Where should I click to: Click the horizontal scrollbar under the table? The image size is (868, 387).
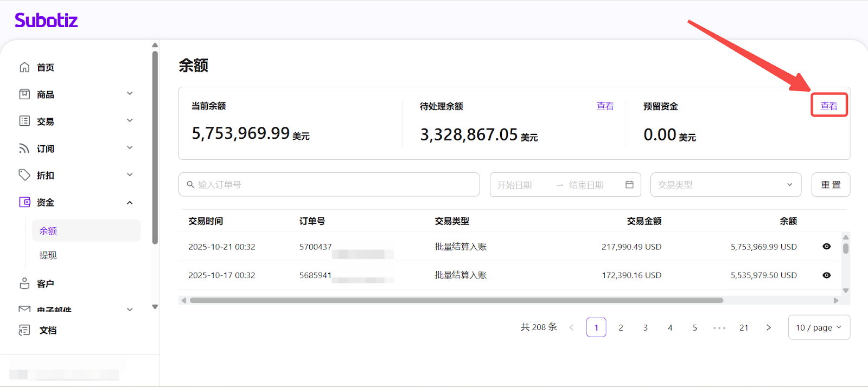tap(456, 300)
